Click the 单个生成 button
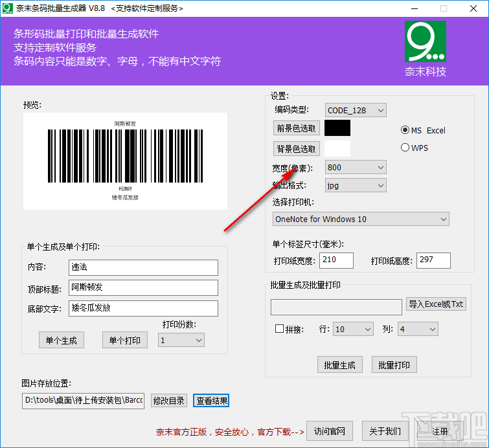 point(62,340)
